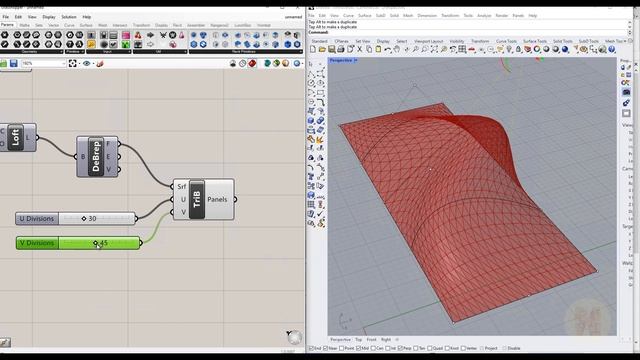
Task: Open the Display menu in Grasshopper
Action: [x=49, y=17]
